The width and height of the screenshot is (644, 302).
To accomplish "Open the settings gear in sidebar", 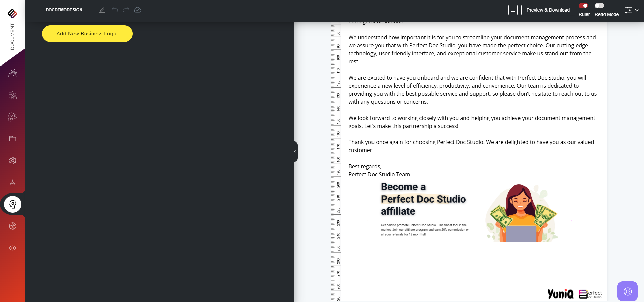I will (x=13, y=161).
